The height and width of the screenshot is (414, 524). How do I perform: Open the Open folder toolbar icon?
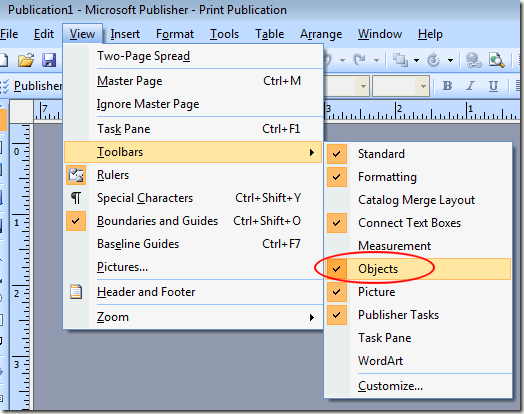coord(26,60)
